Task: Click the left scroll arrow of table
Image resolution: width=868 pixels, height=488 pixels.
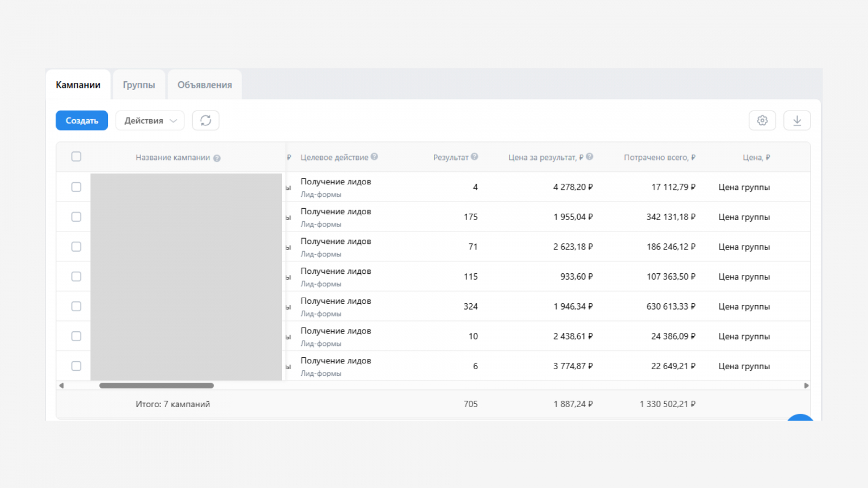Action: (x=61, y=386)
